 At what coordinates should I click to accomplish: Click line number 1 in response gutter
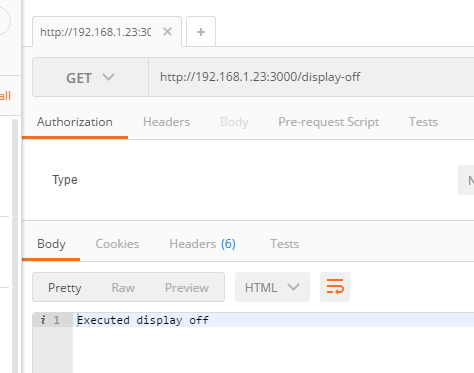[x=57, y=320]
